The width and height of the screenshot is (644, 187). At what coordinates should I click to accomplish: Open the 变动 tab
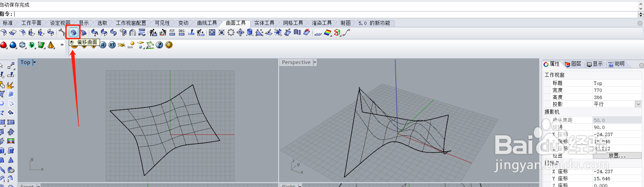click(x=183, y=23)
